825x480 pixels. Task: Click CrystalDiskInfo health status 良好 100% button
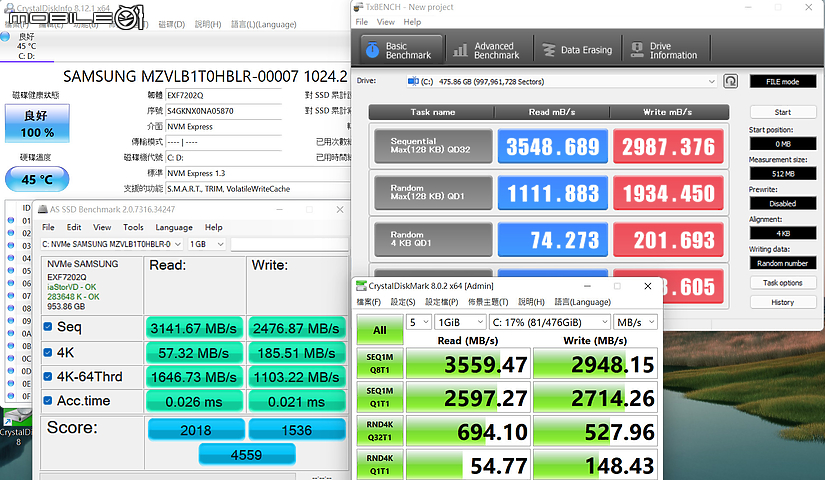(x=37, y=123)
